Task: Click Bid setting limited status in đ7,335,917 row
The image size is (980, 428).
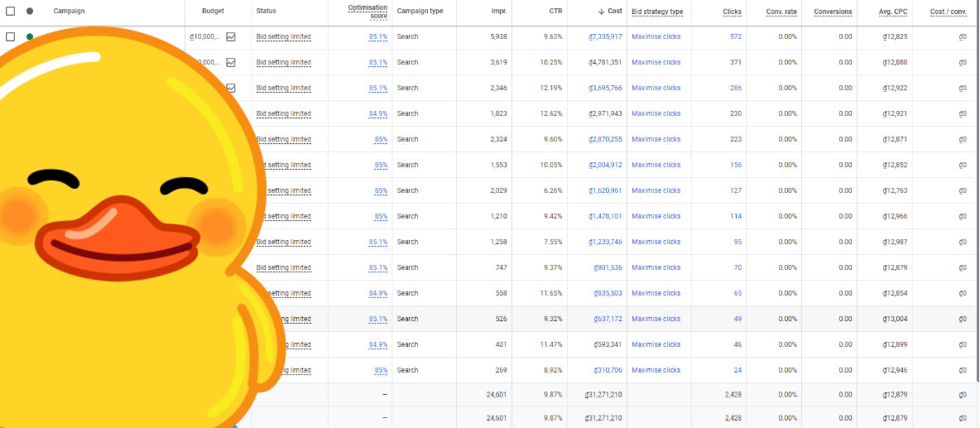Action: (x=283, y=37)
